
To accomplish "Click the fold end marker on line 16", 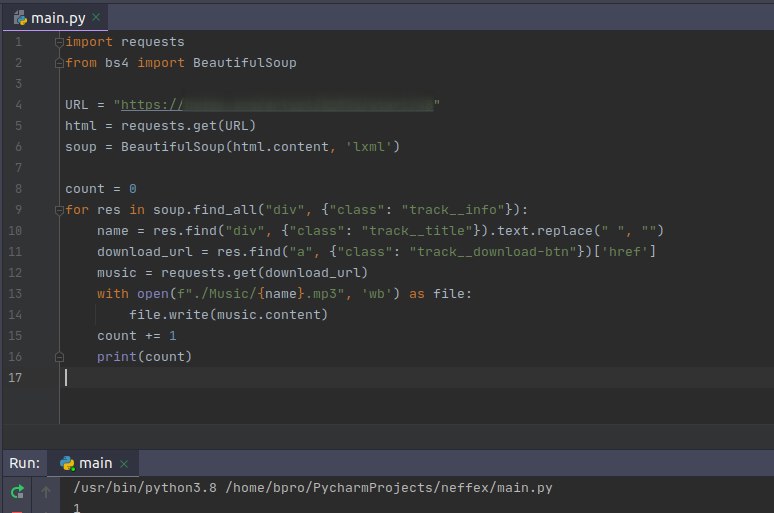I will click(59, 356).
